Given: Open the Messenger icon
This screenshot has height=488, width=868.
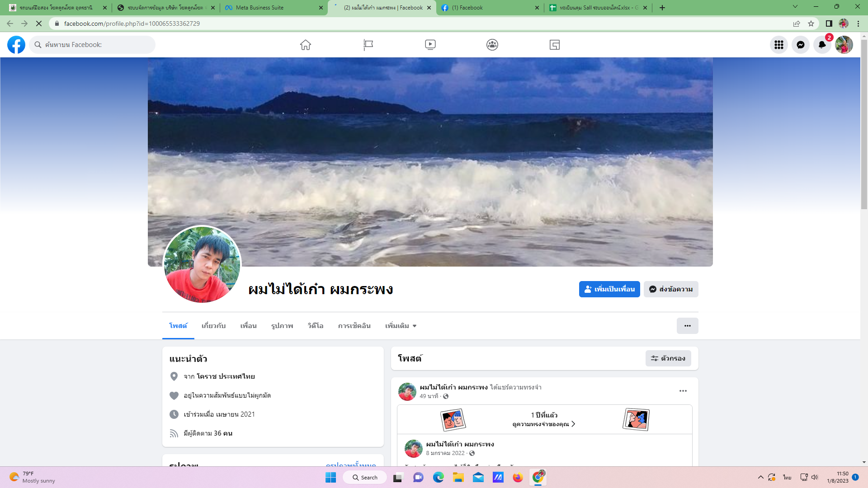Looking at the screenshot, I should point(800,45).
